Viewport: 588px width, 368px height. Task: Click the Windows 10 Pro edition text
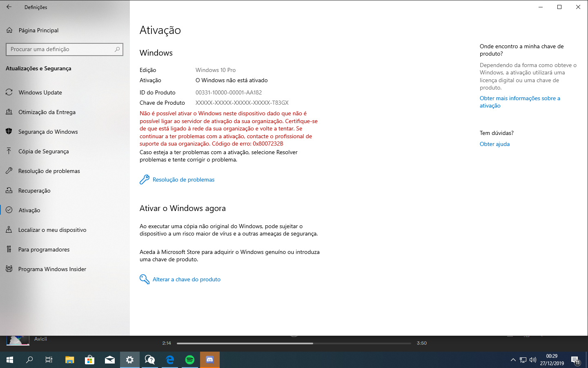click(216, 70)
